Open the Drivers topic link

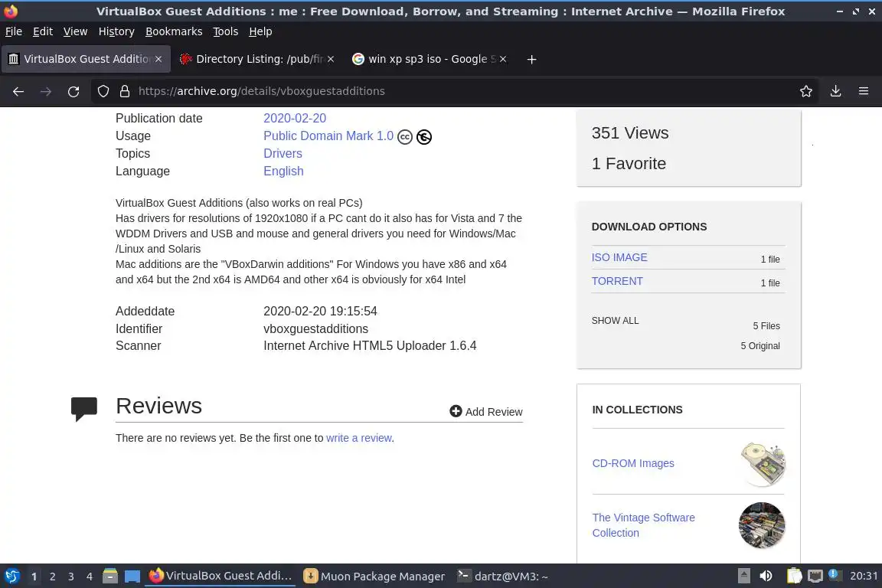coord(283,154)
